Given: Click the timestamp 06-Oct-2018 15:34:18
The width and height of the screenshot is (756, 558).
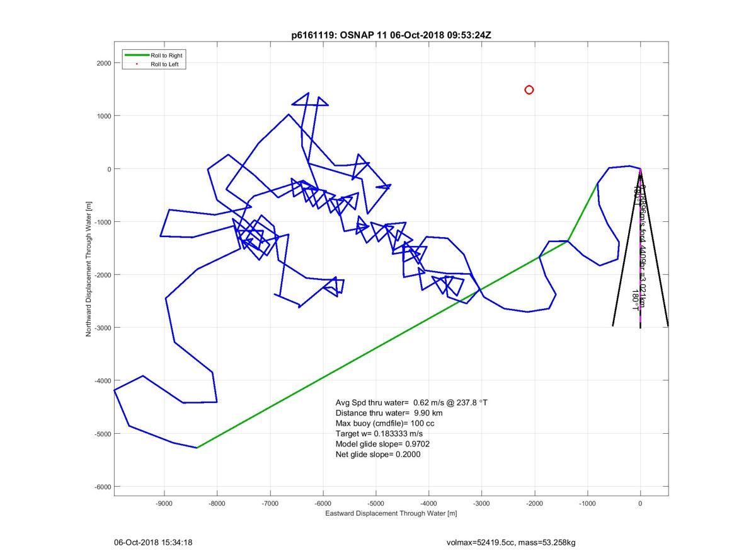Looking at the screenshot, I should 153,542.
